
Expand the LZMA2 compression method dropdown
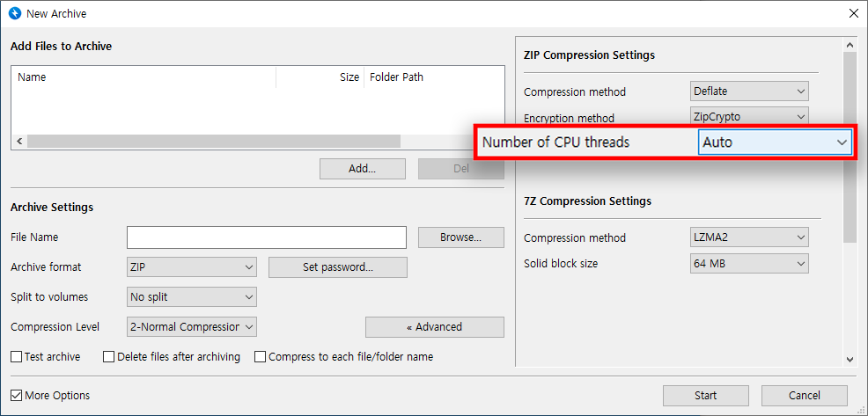click(749, 237)
